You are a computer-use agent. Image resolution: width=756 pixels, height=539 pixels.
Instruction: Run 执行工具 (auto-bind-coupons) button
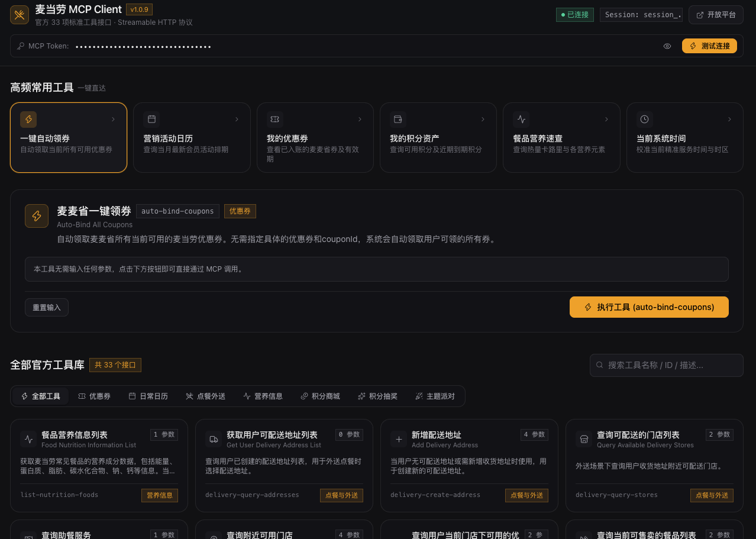pyautogui.click(x=649, y=307)
